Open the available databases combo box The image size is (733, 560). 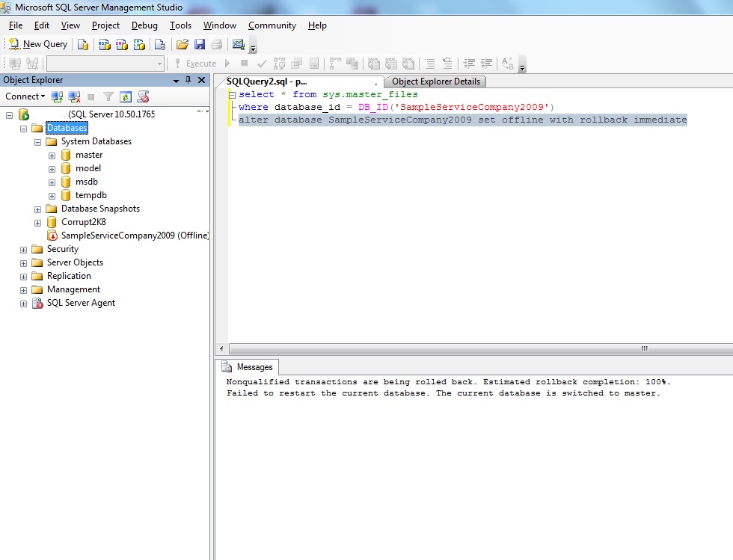(x=105, y=64)
